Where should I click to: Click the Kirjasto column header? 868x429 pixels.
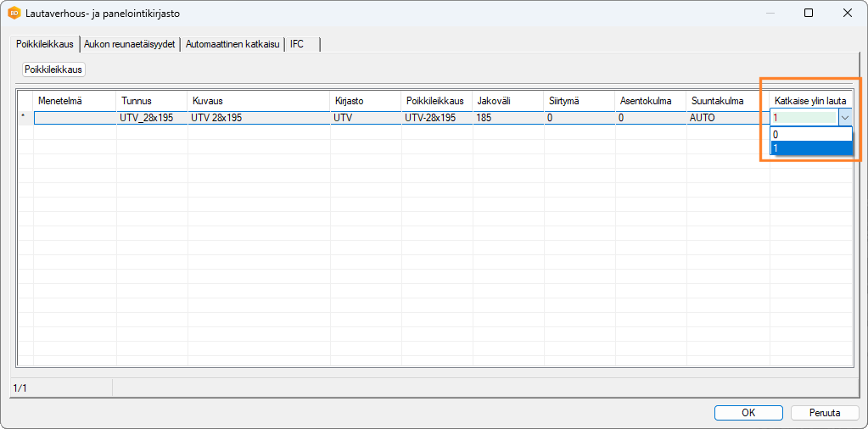click(x=365, y=101)
